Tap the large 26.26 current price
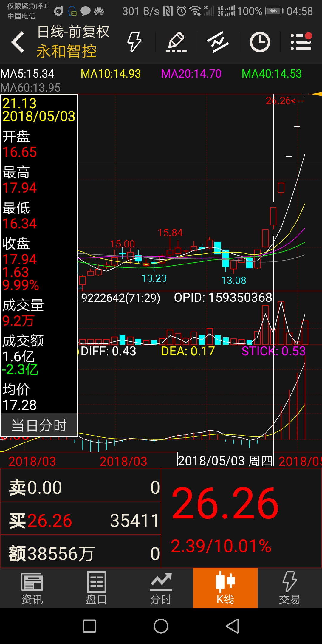Screen dimensions: 322x644 click(225, 504)
